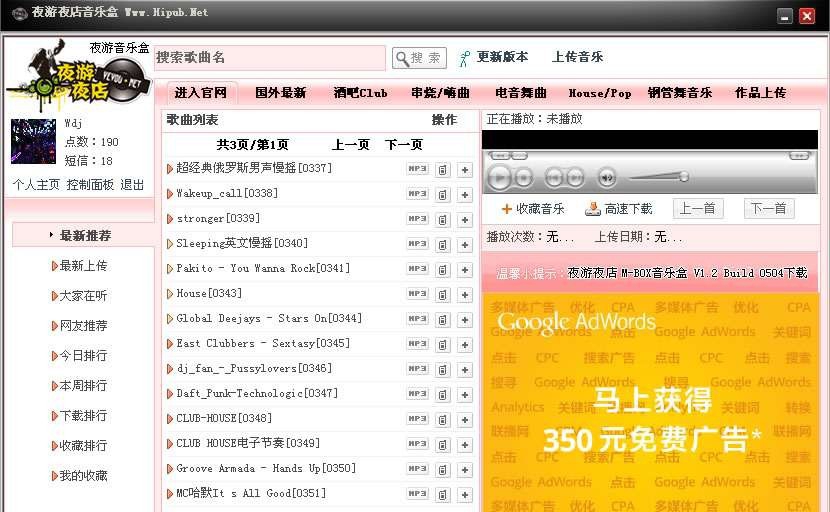This screenshot has width=830, height=512.
Task: Click the player's seek bar at top left
Action: (508, 156)
